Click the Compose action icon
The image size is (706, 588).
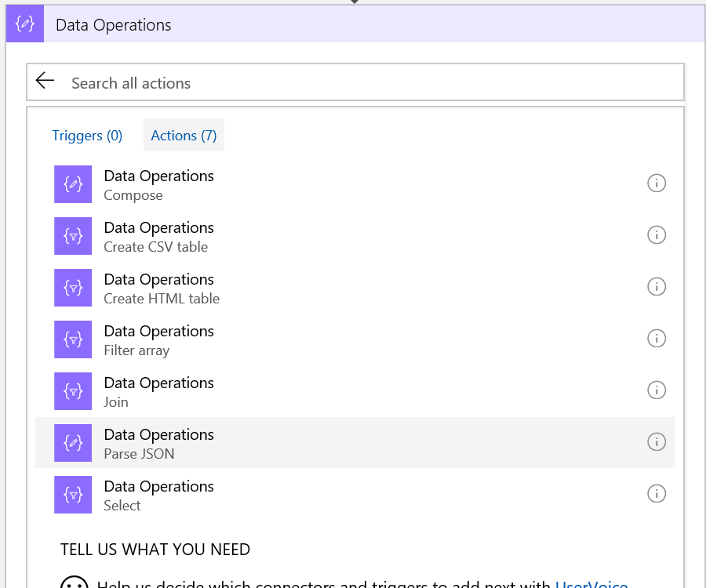coord(73,184)
